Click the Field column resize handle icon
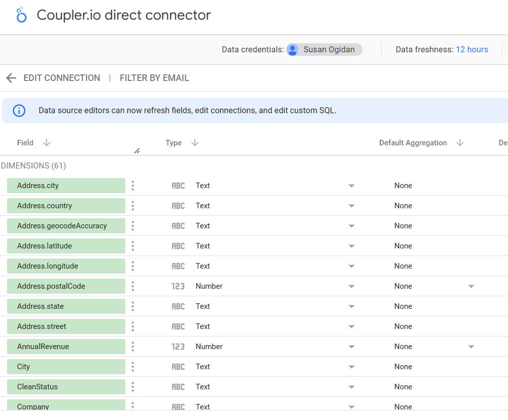This screenshot has height=420, width=508. 137,151
